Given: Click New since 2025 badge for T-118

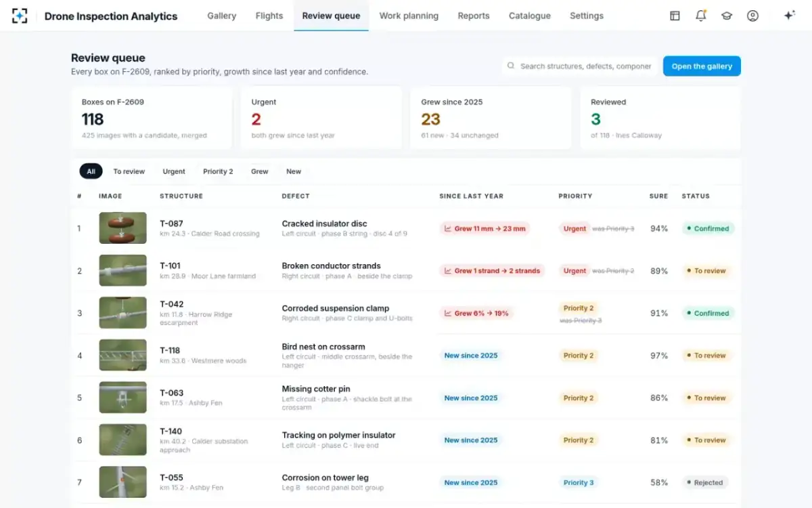Looking at the screenshot, I should (471, 356).
